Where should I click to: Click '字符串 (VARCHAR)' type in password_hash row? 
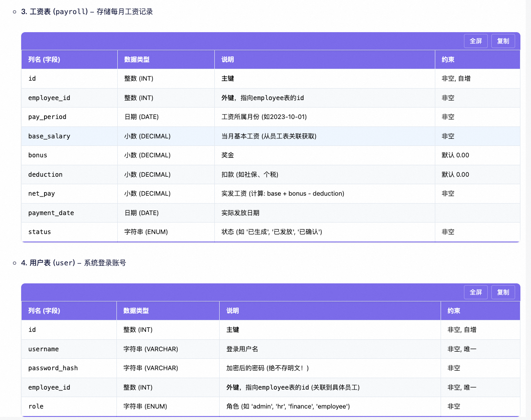[151, 368]
